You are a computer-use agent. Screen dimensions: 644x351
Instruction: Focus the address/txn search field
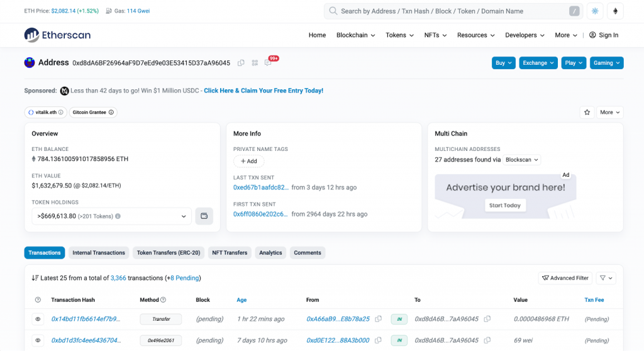coord(454,11)
